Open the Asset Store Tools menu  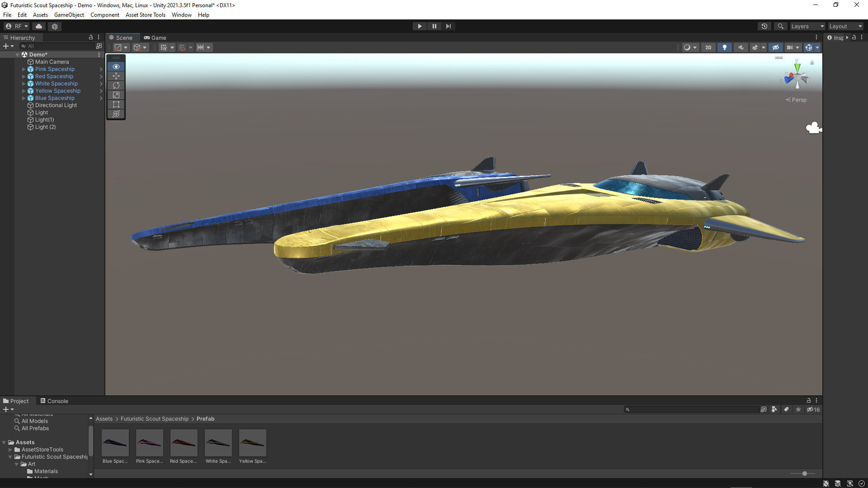(x=146, y=15)
